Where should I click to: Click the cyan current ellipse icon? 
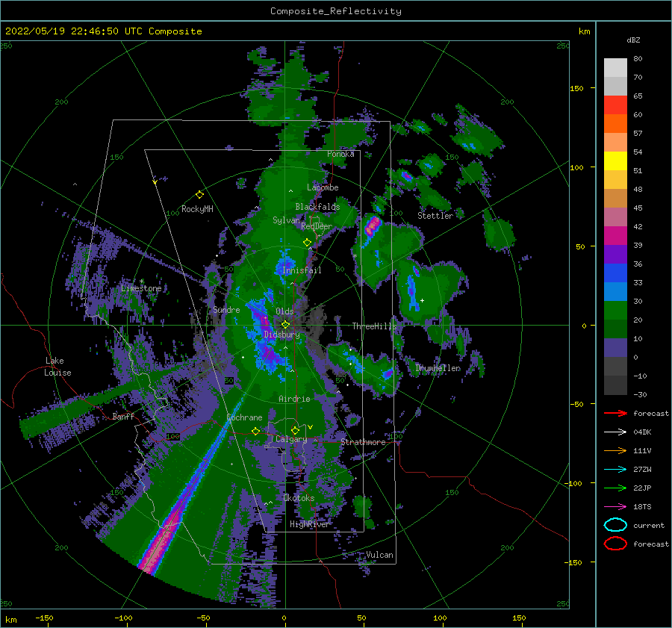[x=615, y=525]
